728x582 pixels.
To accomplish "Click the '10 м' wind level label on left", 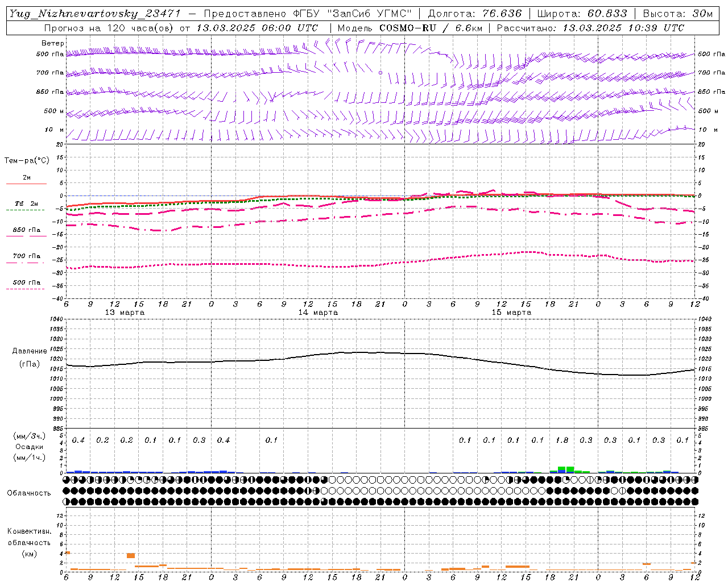I will 54,130.
